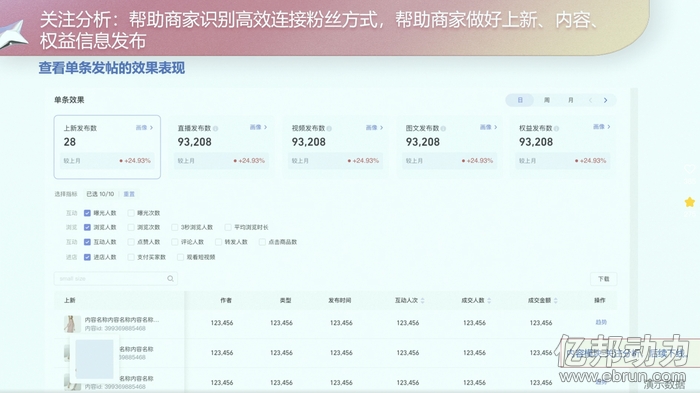
Task: Select the 视频发布数 metric card
Action: click(x=336, y=147)
